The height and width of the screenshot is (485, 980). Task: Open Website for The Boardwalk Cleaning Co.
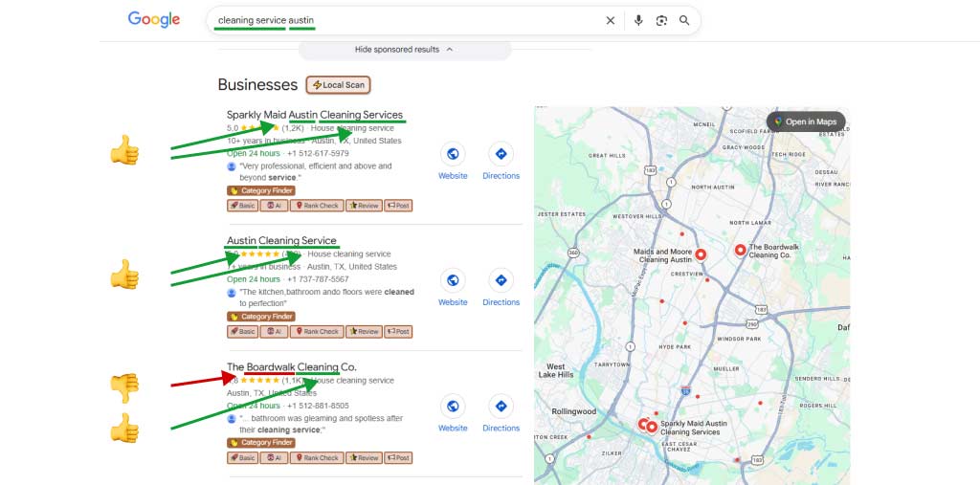click(453, 407)
